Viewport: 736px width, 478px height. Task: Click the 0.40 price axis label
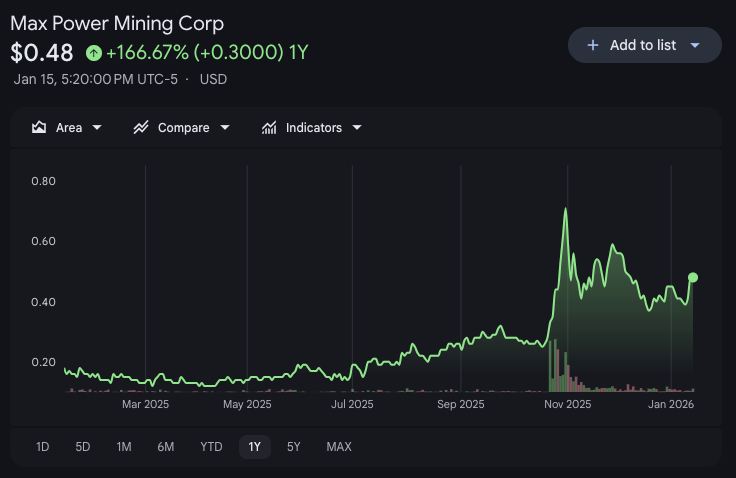coord(44,302)
